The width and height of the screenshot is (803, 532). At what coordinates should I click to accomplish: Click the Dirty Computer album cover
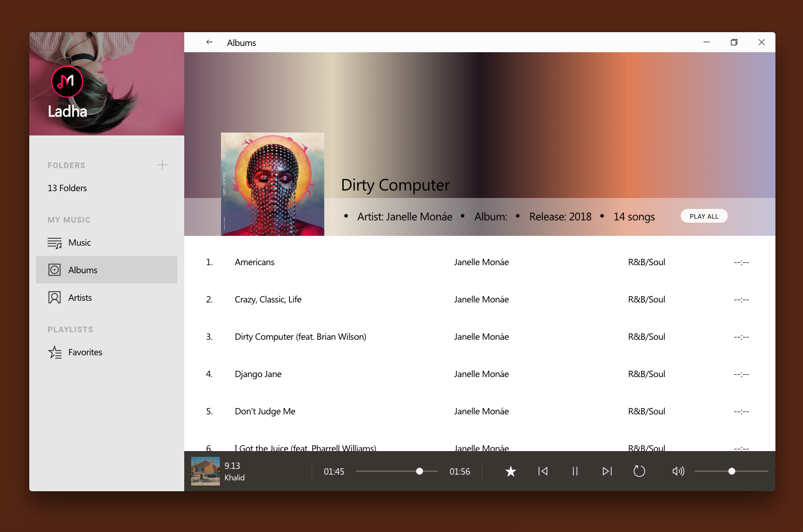tap(273, 184)
